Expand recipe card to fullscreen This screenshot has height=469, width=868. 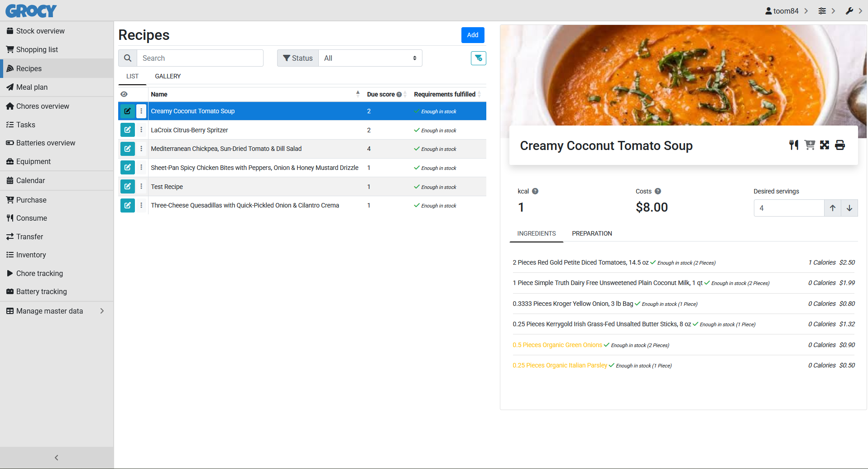pyautogui.click(x=825, y=145)
